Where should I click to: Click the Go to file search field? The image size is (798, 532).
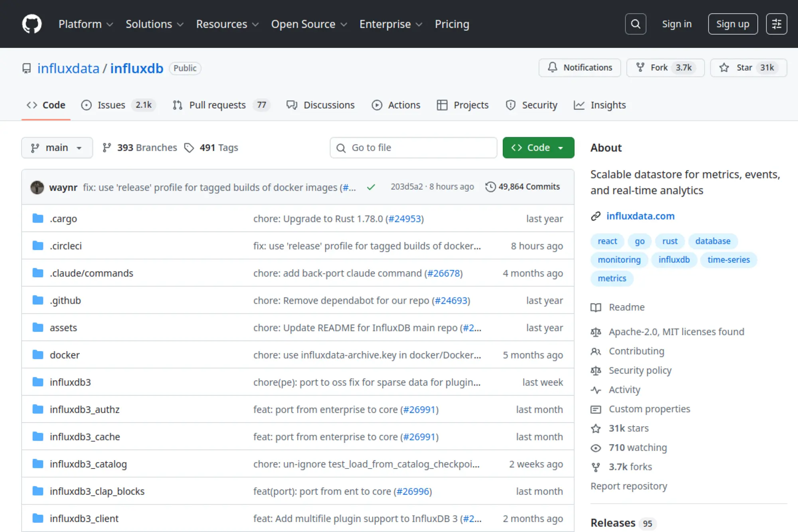tap(413, 147)
